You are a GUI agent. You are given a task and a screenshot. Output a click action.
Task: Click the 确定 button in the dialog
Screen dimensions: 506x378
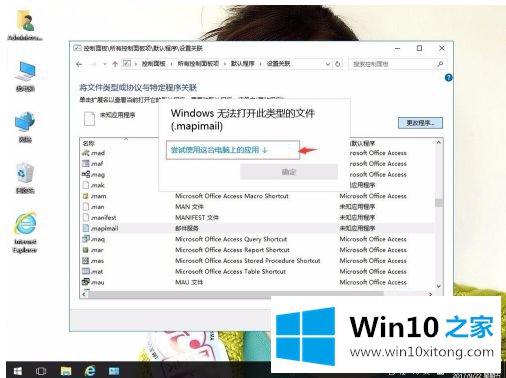[289, 172]
